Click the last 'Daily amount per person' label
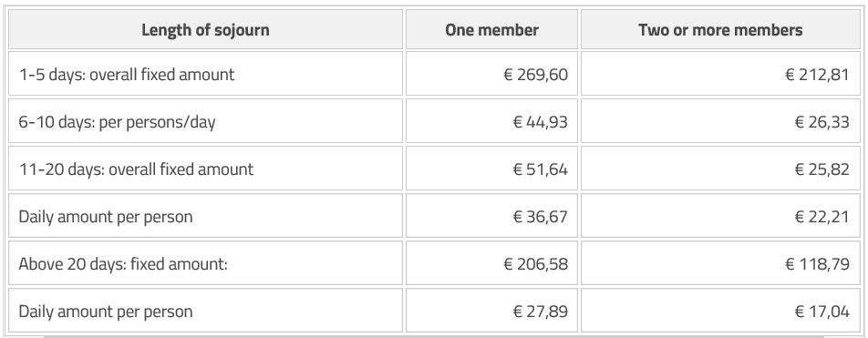 pyautogui.click(x=105, y=312)
